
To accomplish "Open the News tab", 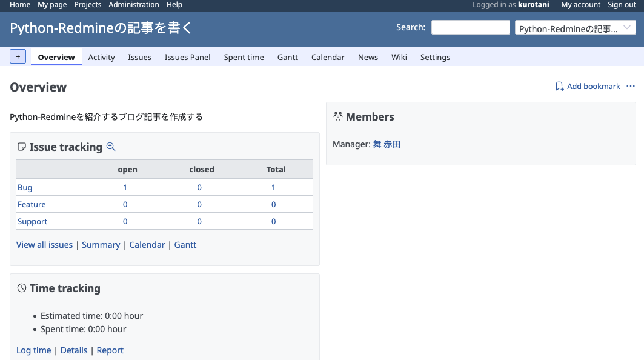I will coord(368,57).
